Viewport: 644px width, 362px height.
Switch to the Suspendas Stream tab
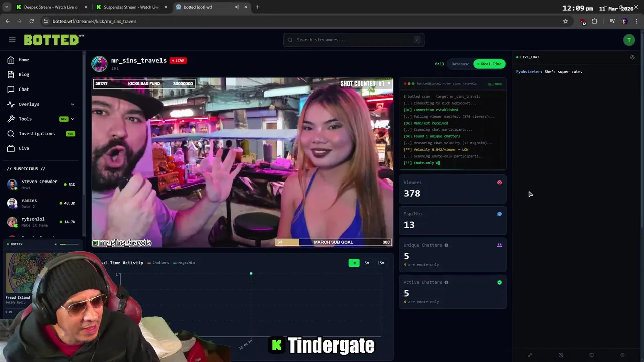pyautogui.click(x=131, y=7)
